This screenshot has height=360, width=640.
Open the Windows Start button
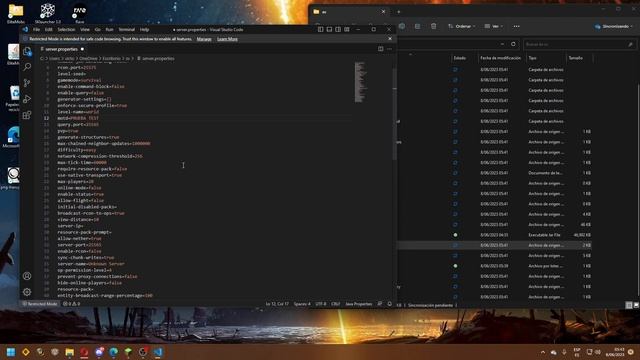click(x=11, y=352)
